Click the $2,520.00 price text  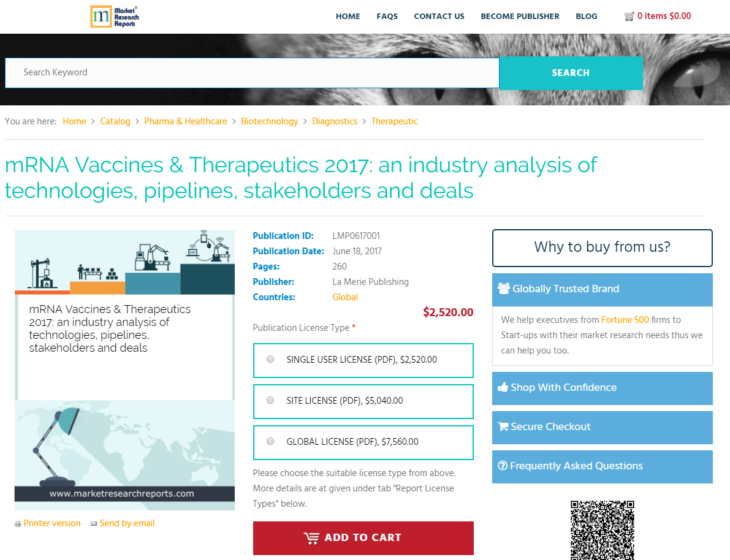pos(448,312)
